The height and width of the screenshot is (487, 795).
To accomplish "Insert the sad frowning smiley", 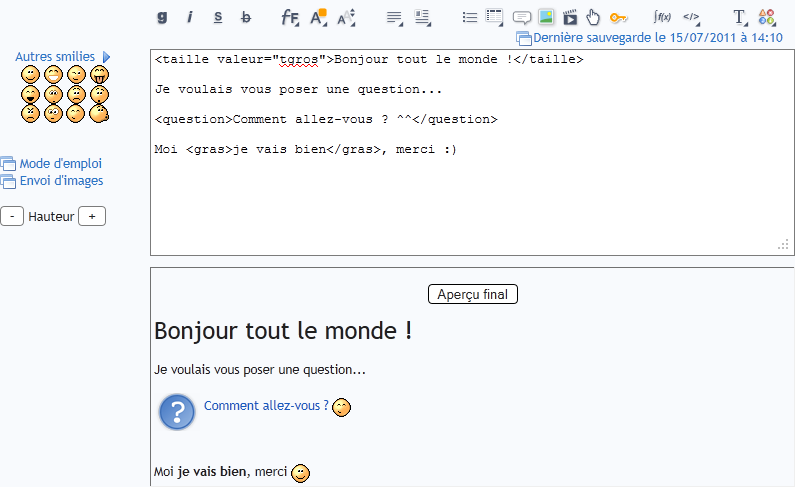I will tap(77, 95).
